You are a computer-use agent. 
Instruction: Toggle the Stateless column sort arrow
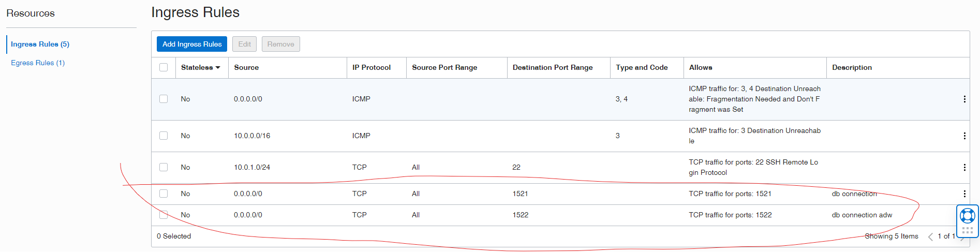[218, 68]
